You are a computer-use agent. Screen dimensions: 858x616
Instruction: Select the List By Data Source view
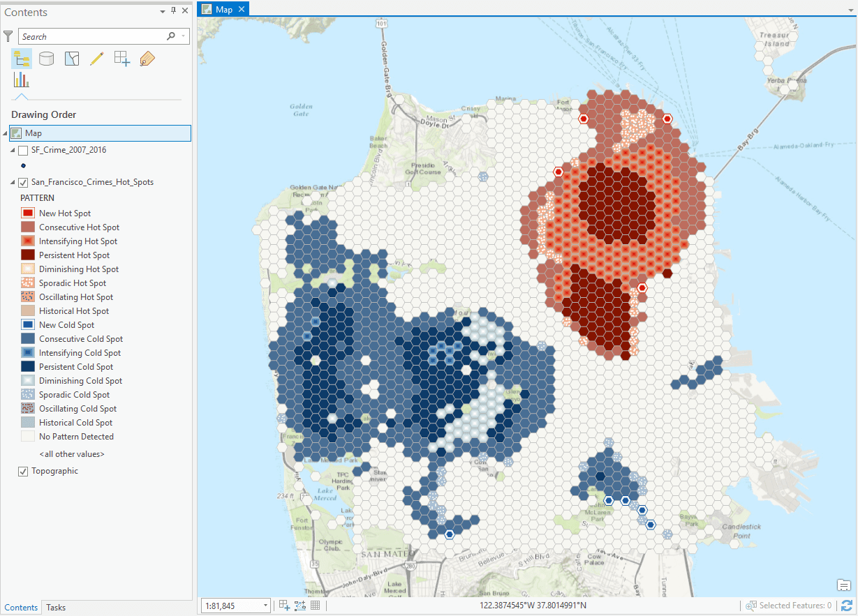46,59
